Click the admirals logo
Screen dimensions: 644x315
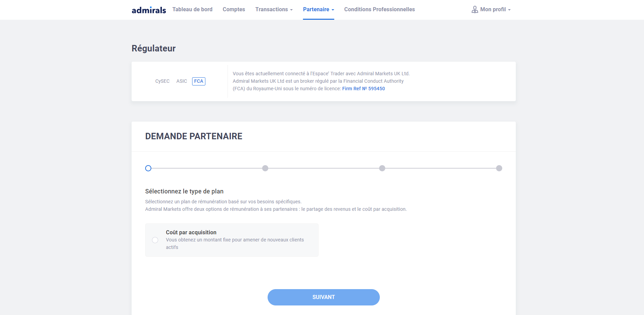149,10
